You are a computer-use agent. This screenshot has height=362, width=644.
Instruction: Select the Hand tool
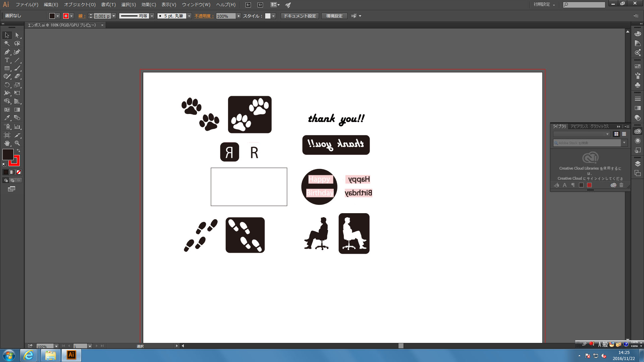(x=7, y=143)
